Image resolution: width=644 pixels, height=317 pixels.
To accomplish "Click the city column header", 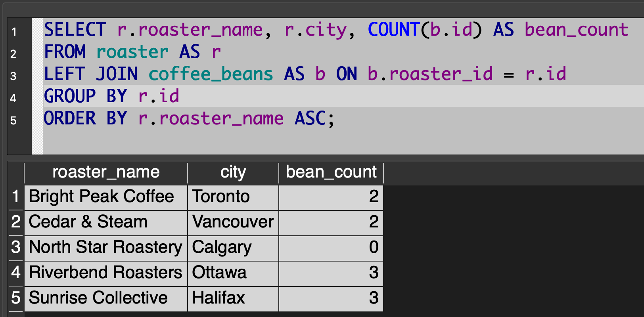I will pos(233,172).
